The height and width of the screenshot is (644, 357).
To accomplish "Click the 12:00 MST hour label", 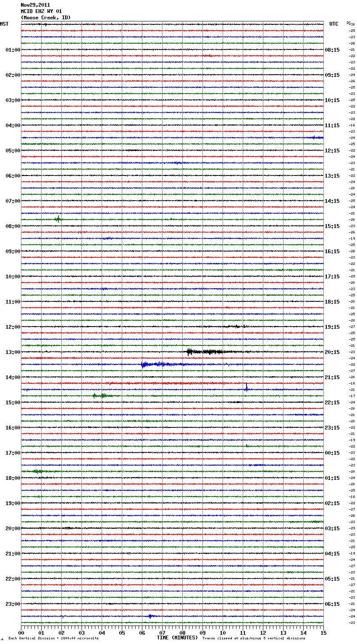I will (x=13, y=327).
